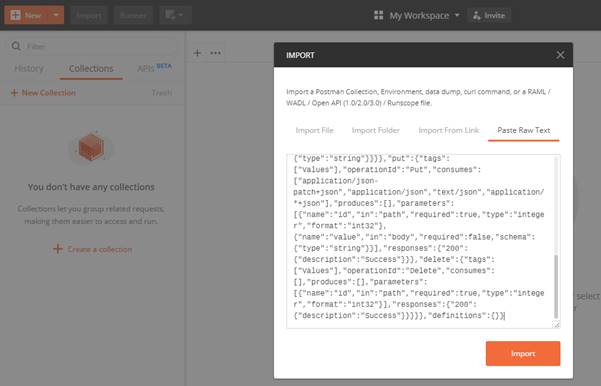
Task: Click the Invite button
Action: click(489, 15)
